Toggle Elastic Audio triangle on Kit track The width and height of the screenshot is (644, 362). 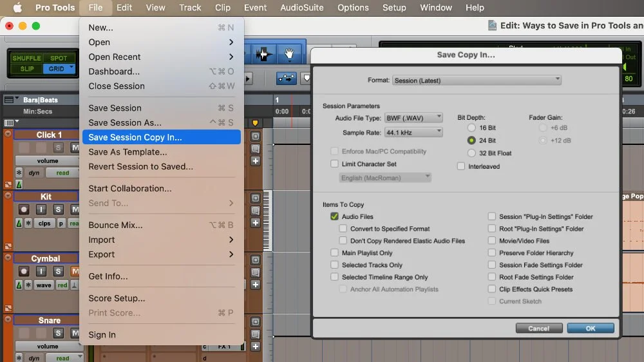coord(19,224)
